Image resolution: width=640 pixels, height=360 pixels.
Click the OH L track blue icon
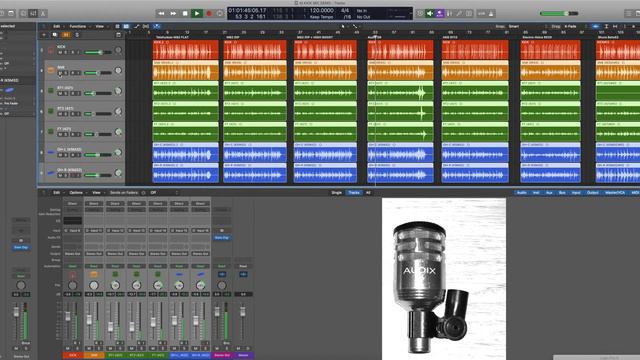51,152
